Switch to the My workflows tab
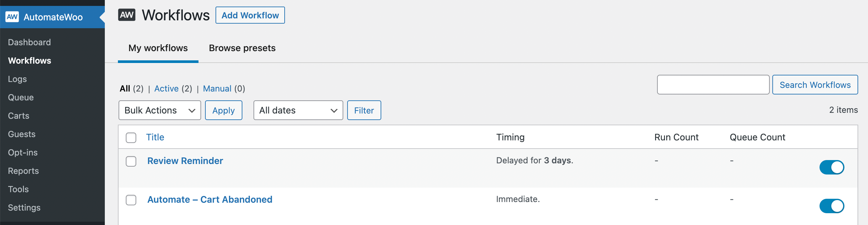 158,48
